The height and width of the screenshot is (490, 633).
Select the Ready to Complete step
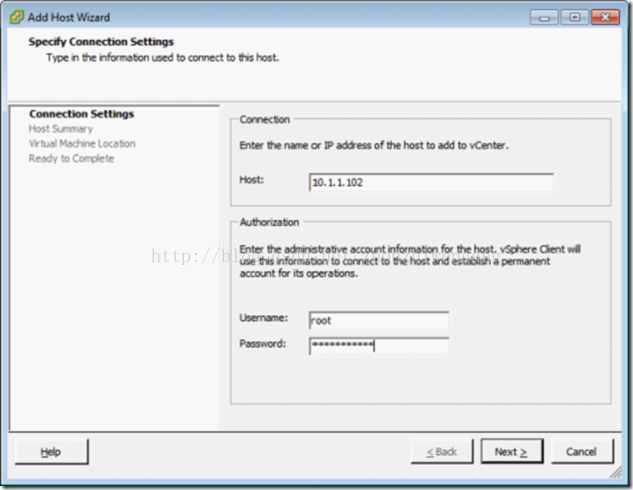click(x=71, y=159)
